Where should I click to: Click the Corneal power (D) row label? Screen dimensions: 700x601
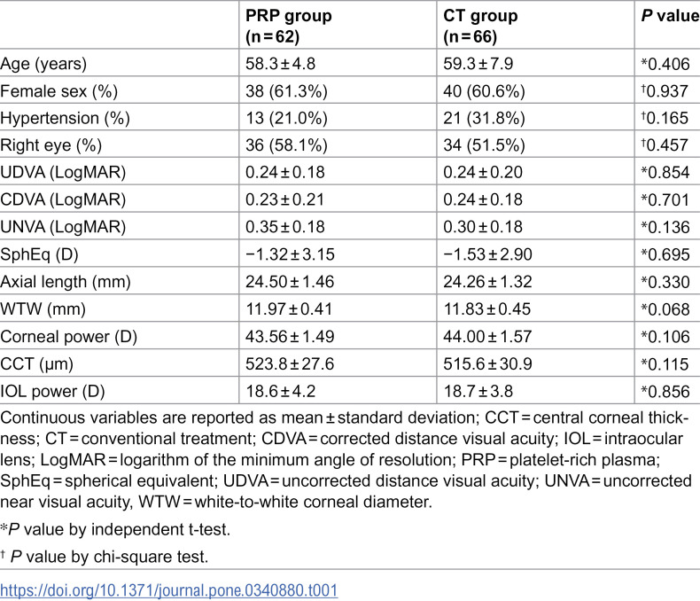point(69,337)
